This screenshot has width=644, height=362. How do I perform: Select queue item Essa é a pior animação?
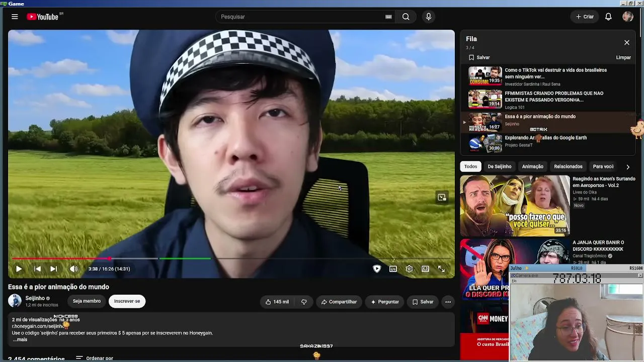point(548,122)
